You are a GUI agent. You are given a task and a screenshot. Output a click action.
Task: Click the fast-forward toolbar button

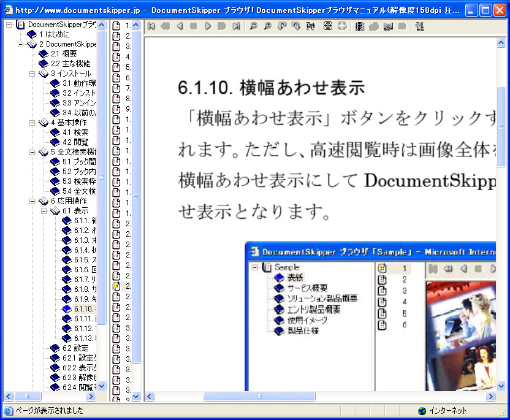[222, 26]
